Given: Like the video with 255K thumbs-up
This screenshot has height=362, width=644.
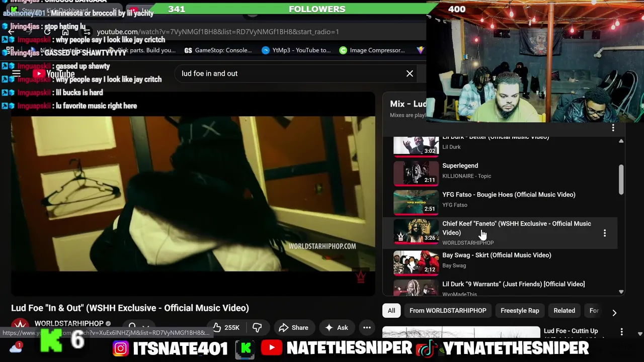Looking at the screenshot, I should [x=226, y=328].
